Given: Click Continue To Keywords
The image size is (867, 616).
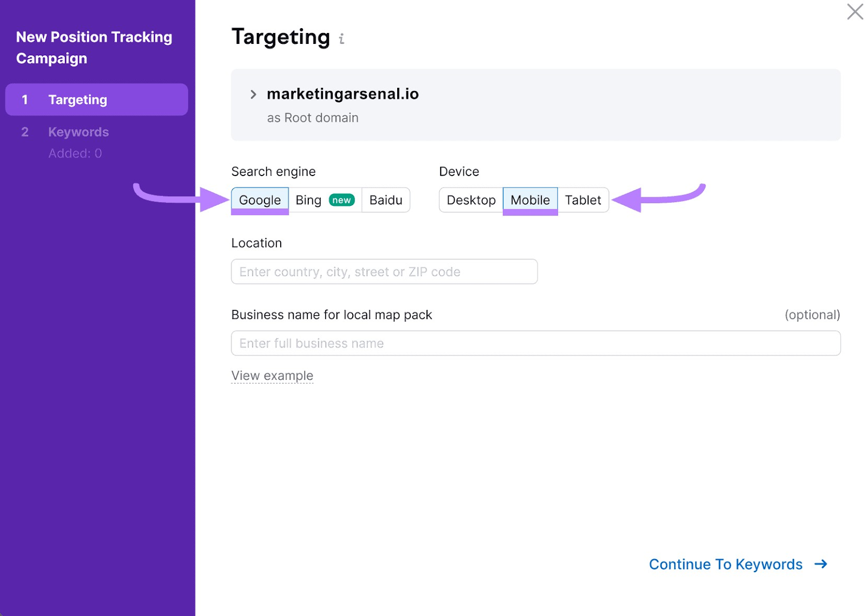Looking at the screenshot, I should coord(725,564).
